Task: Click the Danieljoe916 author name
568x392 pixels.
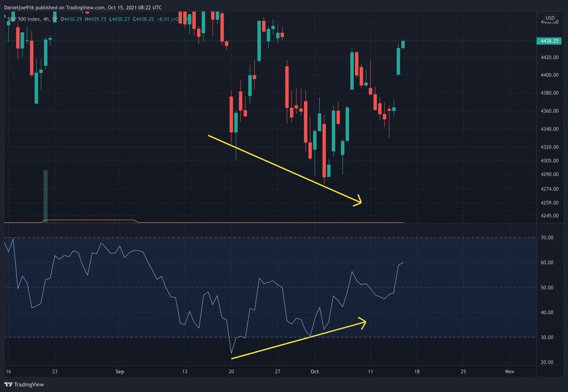Action: coord(21,8)
